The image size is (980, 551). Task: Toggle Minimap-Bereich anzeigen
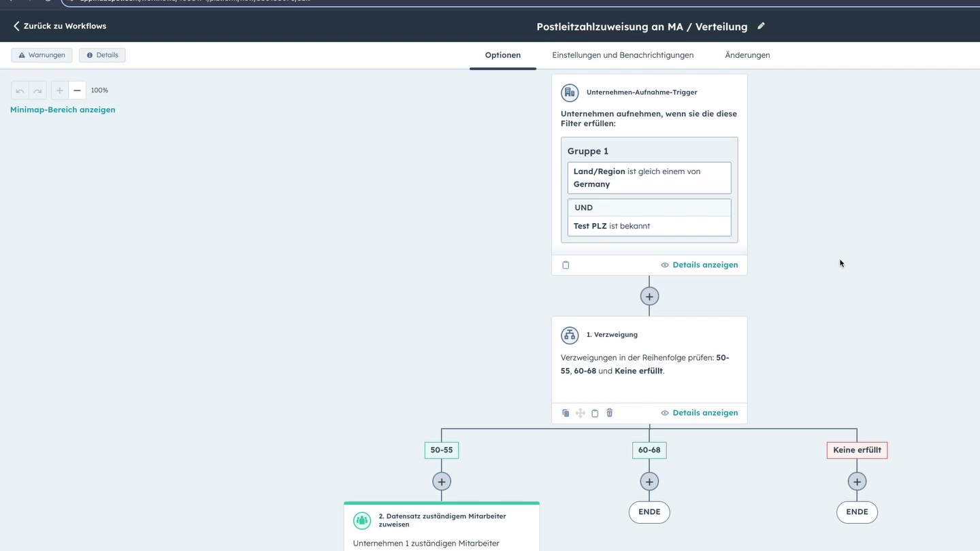(x=63, y=110)
